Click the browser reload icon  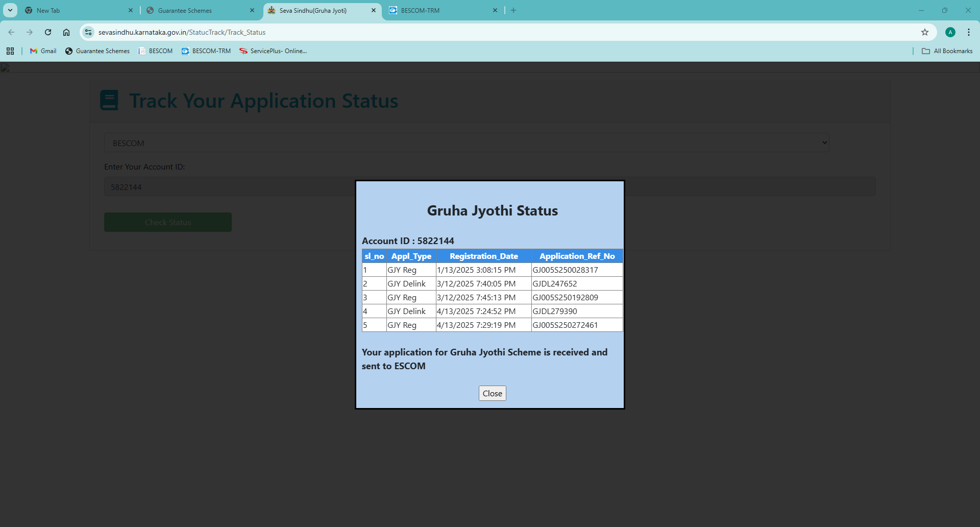tap(48, 32)
